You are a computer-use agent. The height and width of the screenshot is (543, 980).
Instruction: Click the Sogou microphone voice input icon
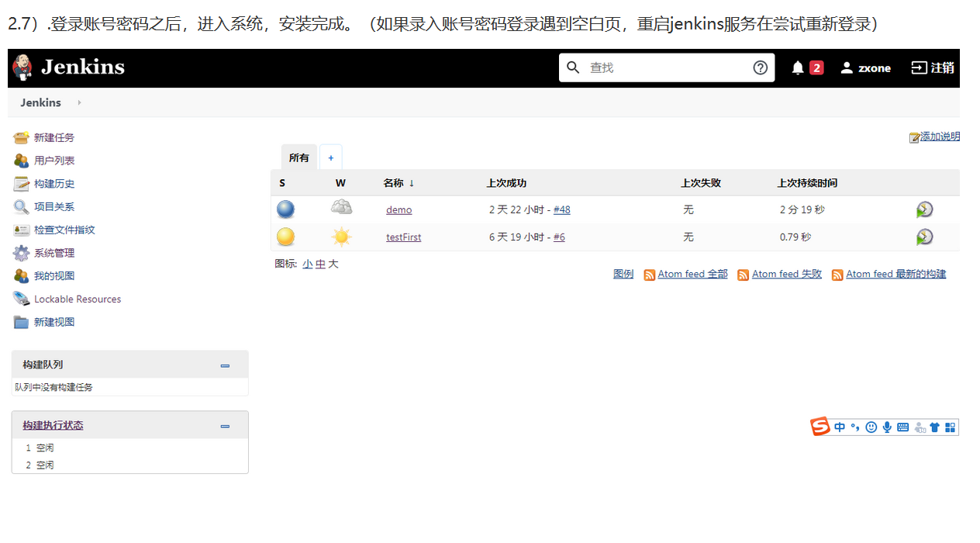click(887, 427)
